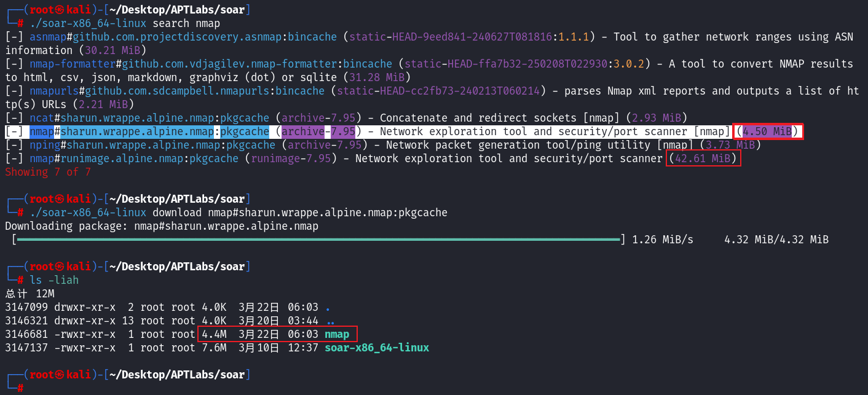This screenshot has height=395, width=868.
Task: Click the download progress bar
Action: tap(318, 240)
